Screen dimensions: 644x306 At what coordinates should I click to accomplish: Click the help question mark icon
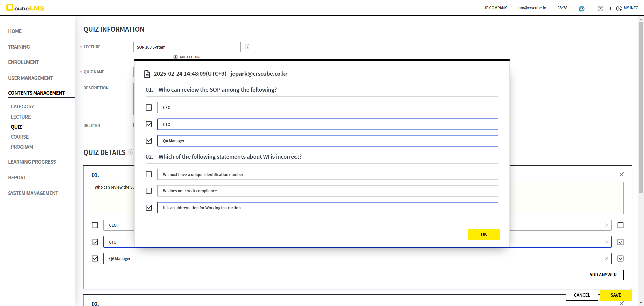coord(600,8)
